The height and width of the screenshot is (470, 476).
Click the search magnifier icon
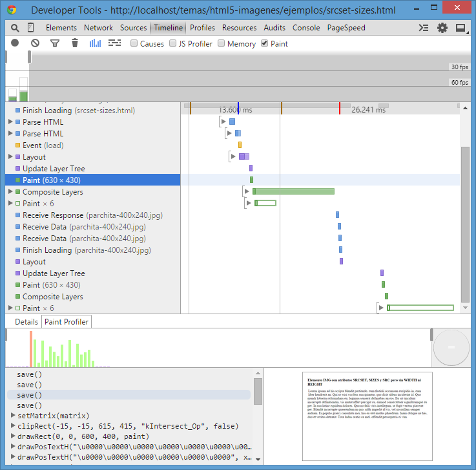[x=15, y=28]
